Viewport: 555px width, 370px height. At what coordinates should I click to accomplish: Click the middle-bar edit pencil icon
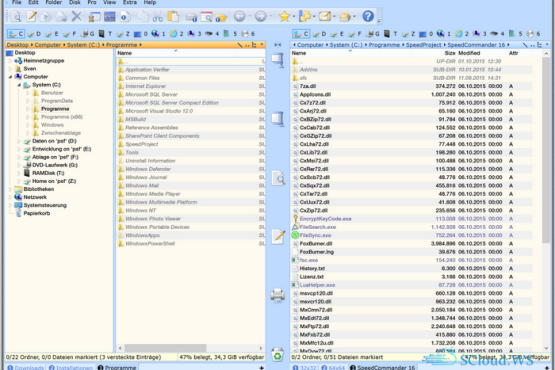(278, 236)
